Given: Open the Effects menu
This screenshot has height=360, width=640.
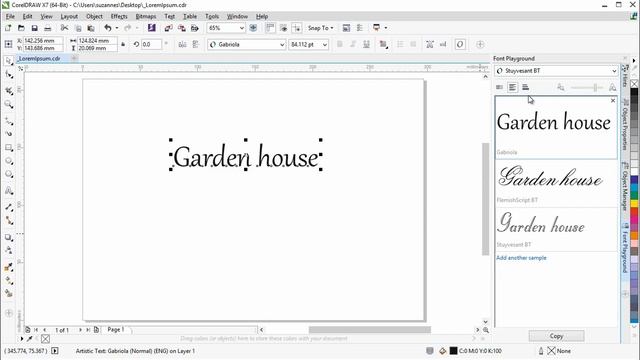Looking at the screenshot, I should [x=119, y=16].
